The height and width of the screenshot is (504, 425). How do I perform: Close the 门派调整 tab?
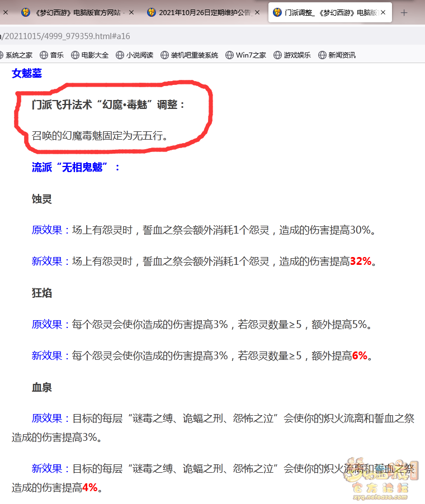[x=383, y=12]
